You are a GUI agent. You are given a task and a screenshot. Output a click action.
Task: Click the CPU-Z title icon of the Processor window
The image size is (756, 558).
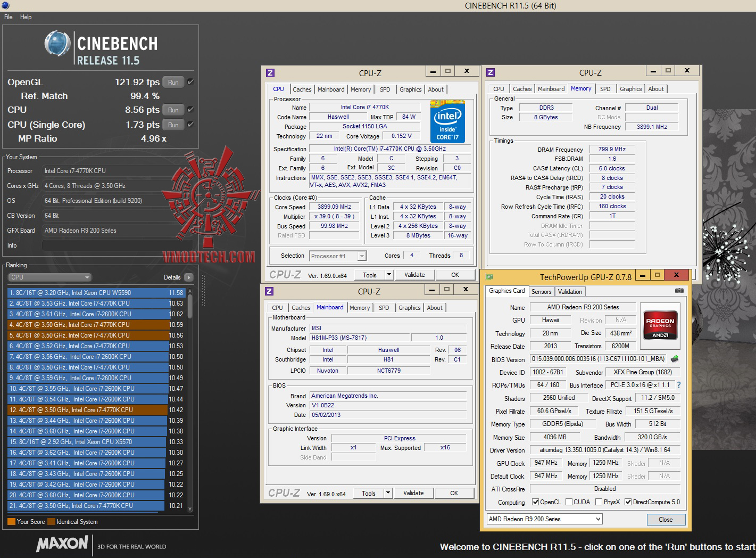270,73
